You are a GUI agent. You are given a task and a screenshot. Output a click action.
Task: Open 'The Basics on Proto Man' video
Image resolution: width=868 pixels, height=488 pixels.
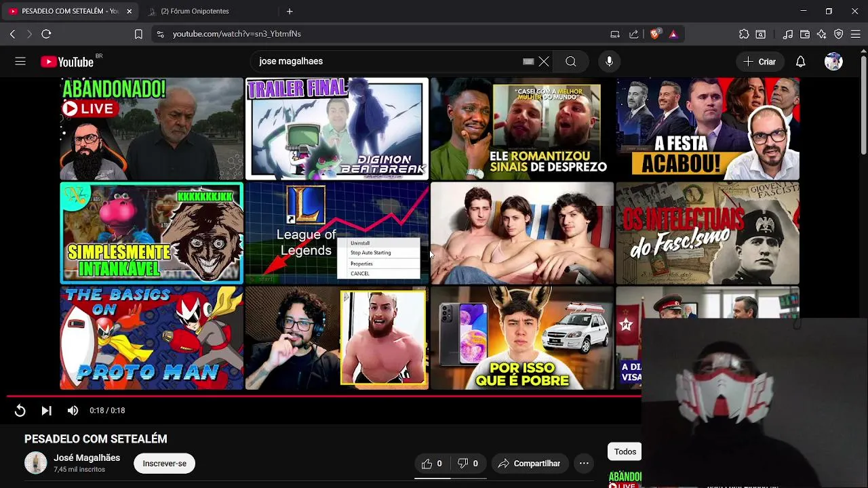click(x=151, y=338)
